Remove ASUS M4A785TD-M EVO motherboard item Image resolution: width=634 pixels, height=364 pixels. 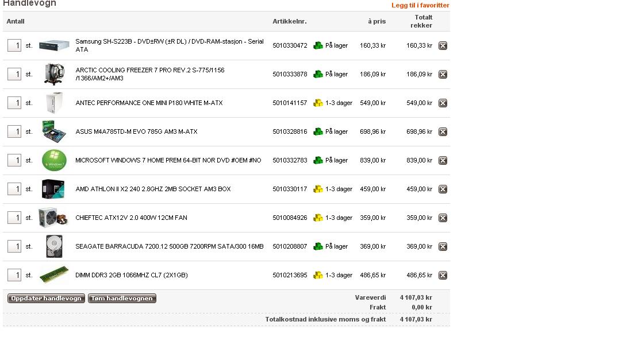point(443,131)
